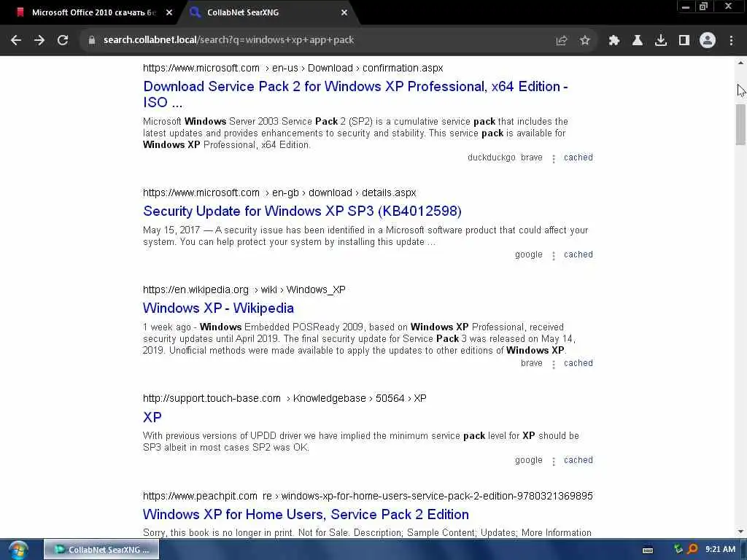Image resolution: width=747 pixels, height=560 pixels.
Task: Go forward with the browser forward arrow
Action: click(39, 41)
